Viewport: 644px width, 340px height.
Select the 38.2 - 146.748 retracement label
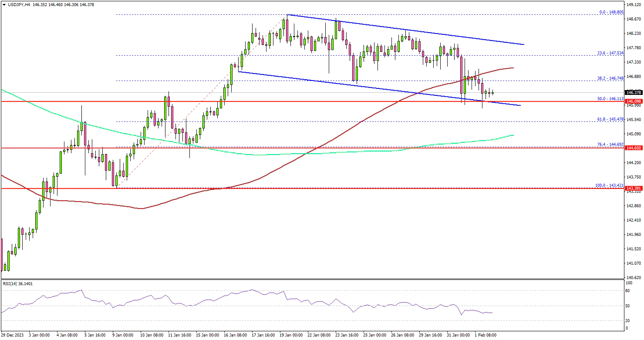610,78
